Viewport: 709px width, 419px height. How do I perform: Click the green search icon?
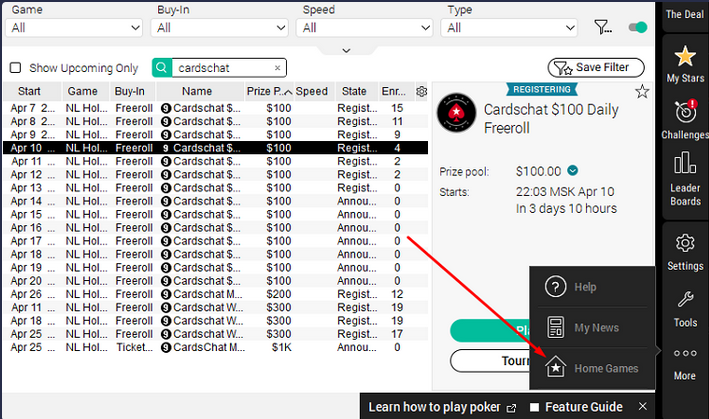(x=161, y=68)
